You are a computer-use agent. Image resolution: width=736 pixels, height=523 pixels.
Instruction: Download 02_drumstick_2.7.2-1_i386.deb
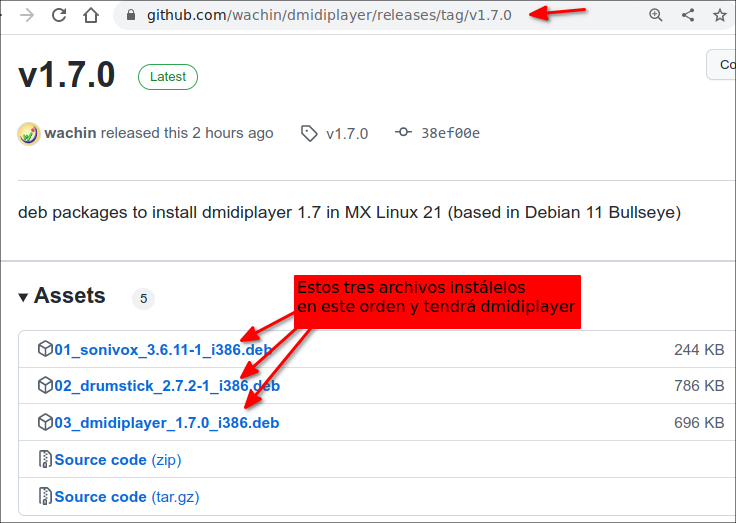(167, 386)
